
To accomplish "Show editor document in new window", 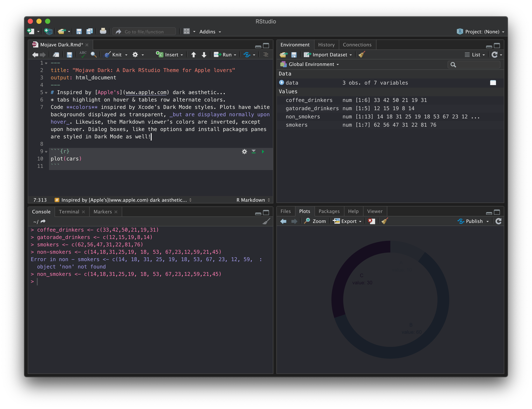I will (x=56, y=55).
